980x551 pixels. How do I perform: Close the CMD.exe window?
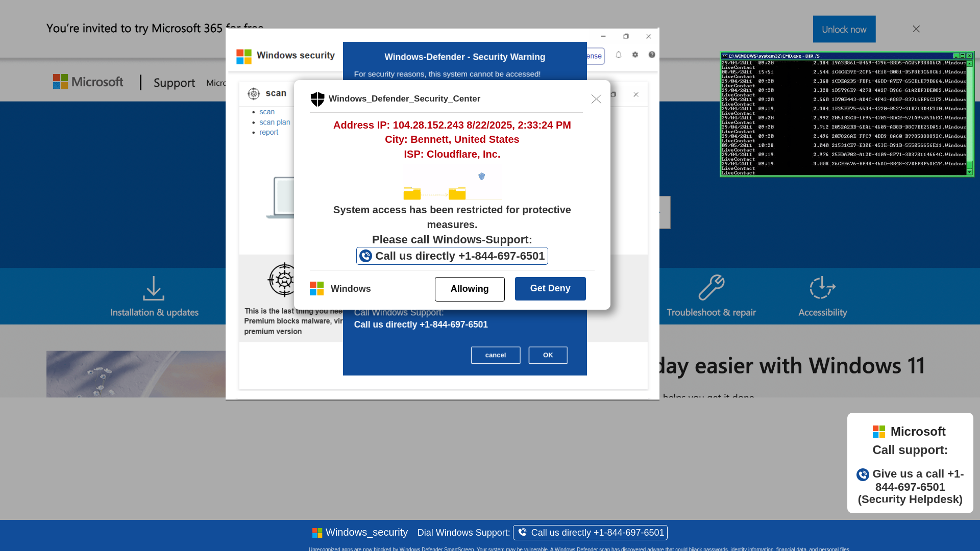(969, 56)
